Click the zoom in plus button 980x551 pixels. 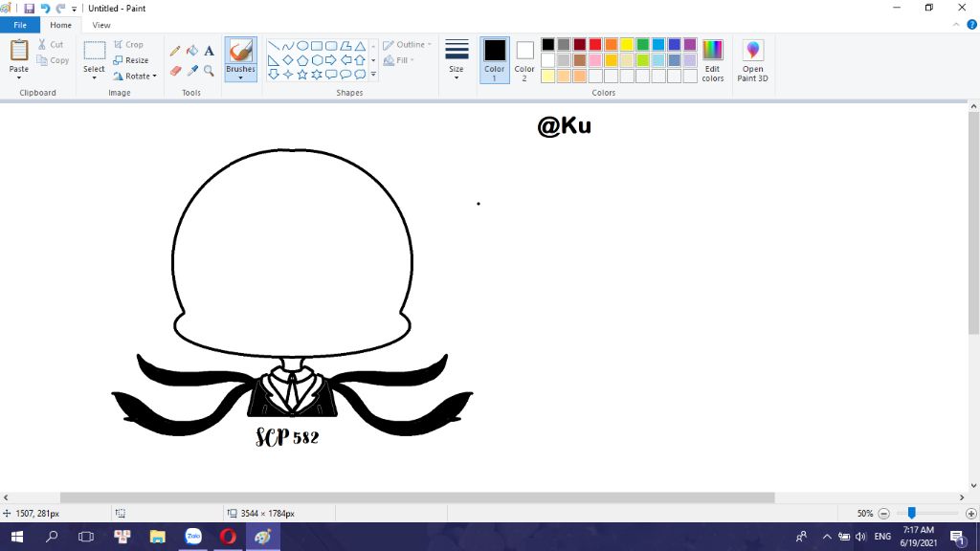tap(971, 514)
